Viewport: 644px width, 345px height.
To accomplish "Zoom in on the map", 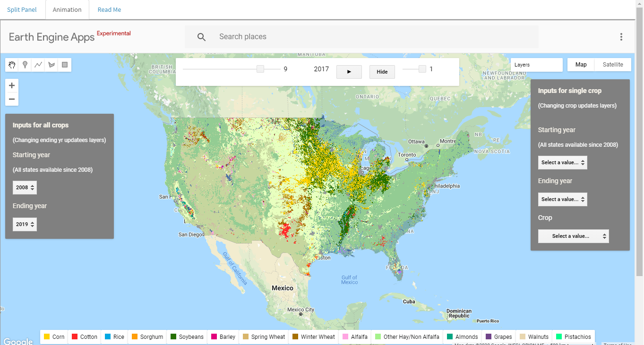I will (x=12, y=86).
